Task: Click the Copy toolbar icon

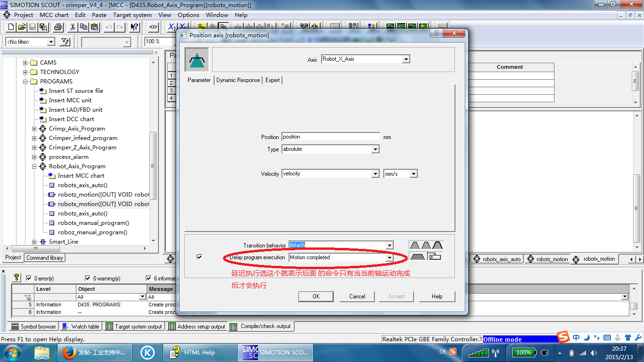Action: (83, 27)
